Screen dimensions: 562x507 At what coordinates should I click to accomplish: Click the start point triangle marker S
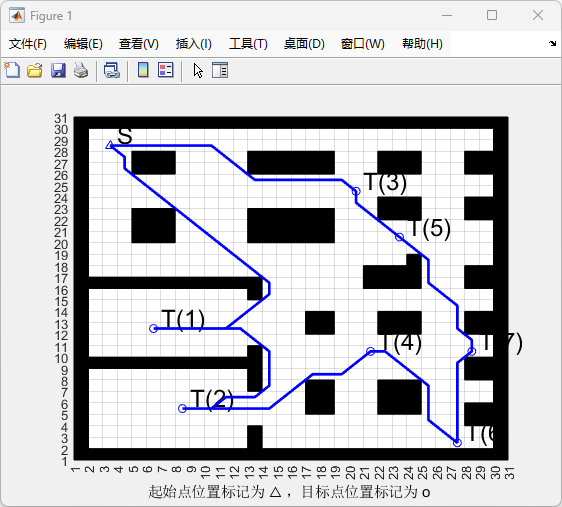point(110,145)
